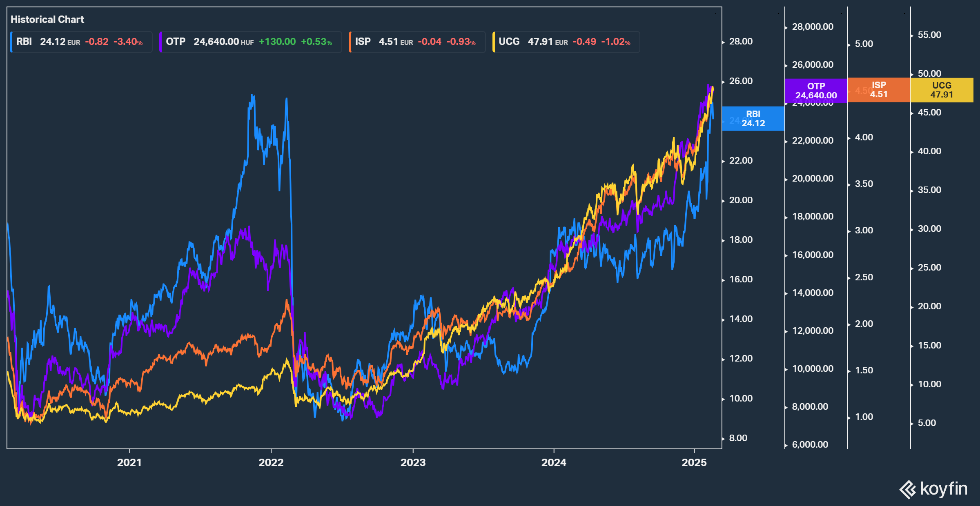Click the 14,000.00 OTP axis label
Screen dimensions: 980x506
(813, 293)
